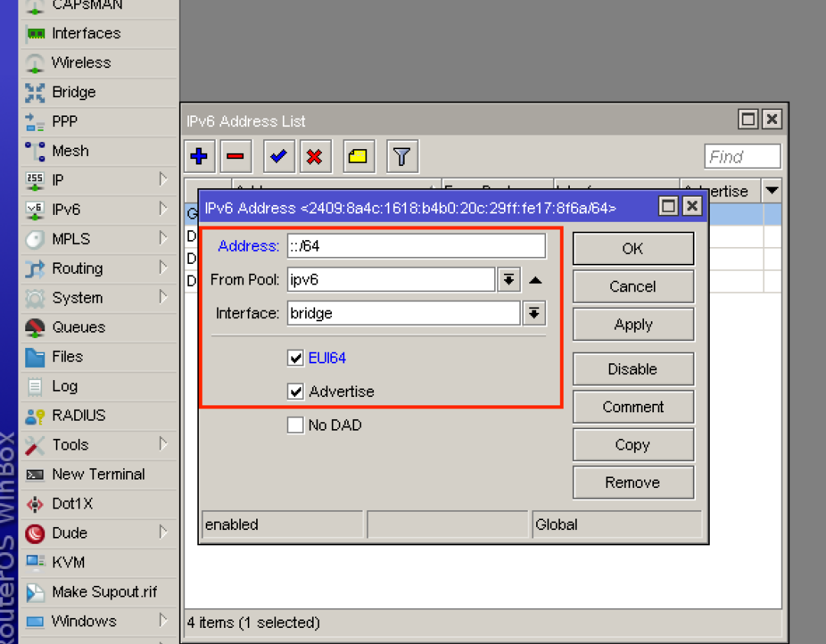Open KVM sidebar icon
Screen dimensions: 826x644
click(x=34, y=562)
